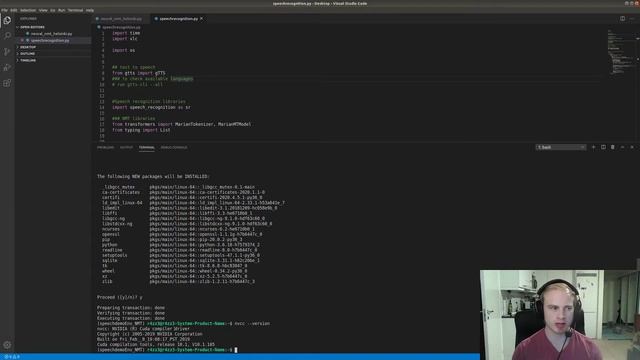Switch to the Output panel tab
This screenshot has height=360, width=640.
pyautogui.click(x=127, y=147)
